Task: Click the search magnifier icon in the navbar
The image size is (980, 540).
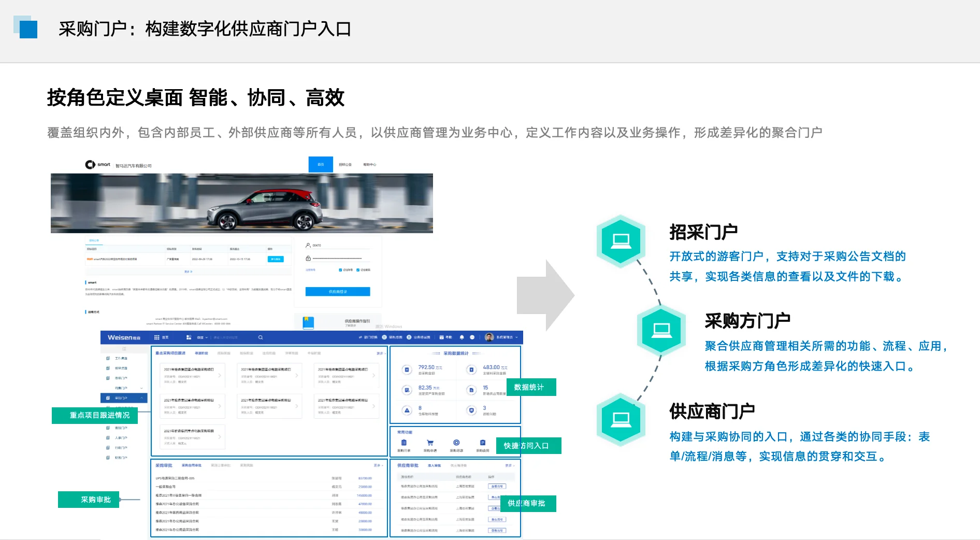Action: pyautogui.click(x=260, y=337)
